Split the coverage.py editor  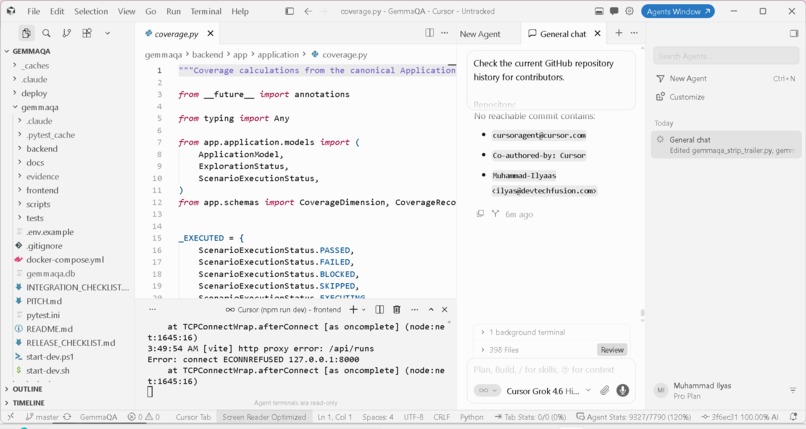point(429,33)
